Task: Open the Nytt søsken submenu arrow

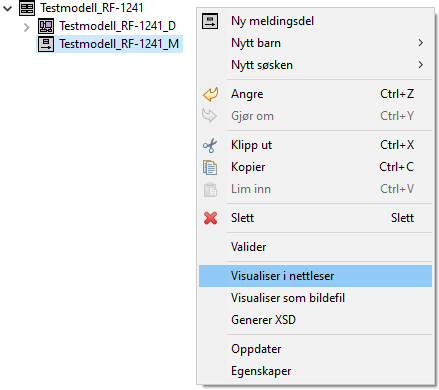Action: tap(421, 65)
